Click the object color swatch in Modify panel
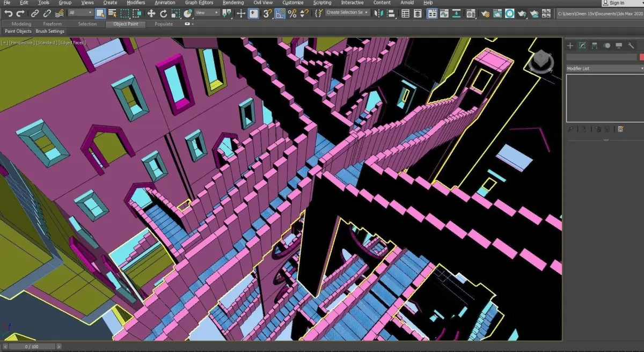 pyautogui.click(x=641, y=57)
